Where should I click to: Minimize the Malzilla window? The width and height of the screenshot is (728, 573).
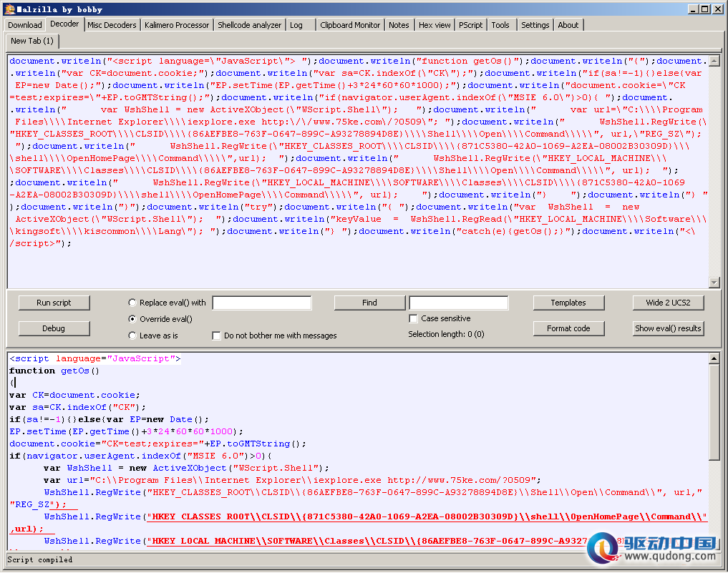click(694, 9)
